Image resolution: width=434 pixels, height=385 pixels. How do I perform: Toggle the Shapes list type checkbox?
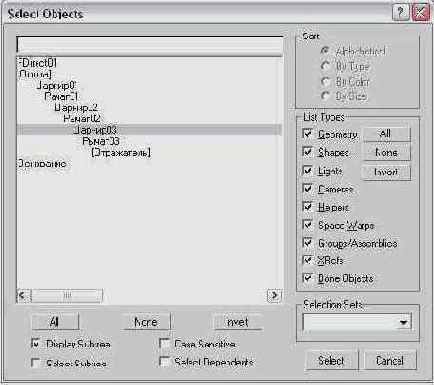pyautogui.click(x=307, y=152)
